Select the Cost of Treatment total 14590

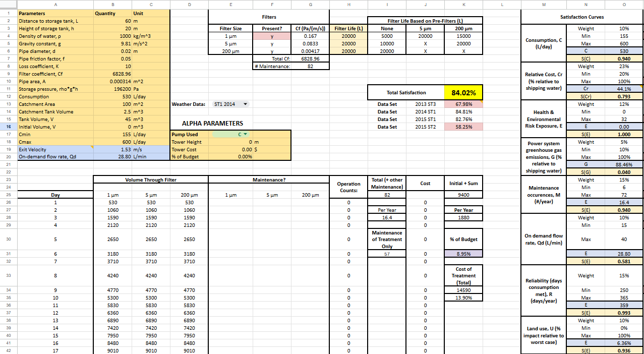(x=463, y=290)
